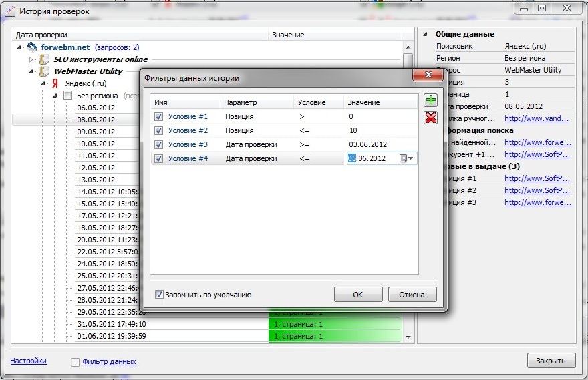Click the Яндекс logo icon in the tree
The height and width of the screenshot is (380, 588).
(x=55, y=83)
